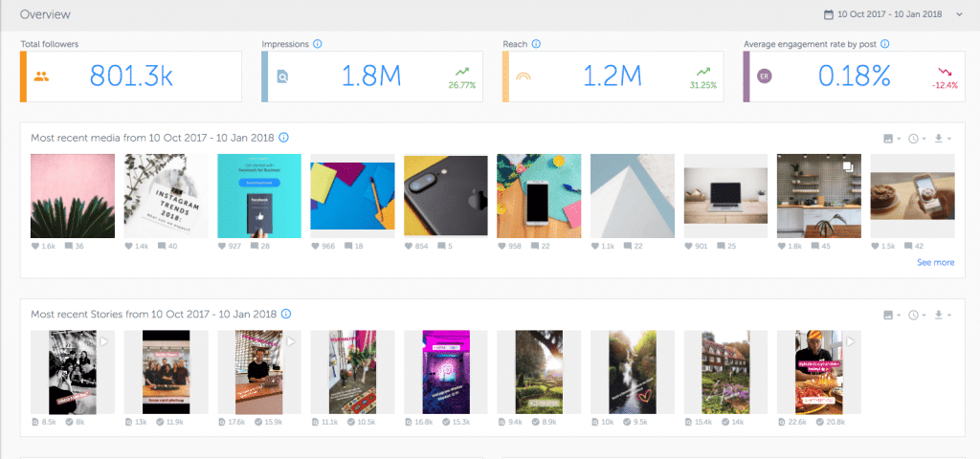The image size is (980, 459).
Task: Click the purple ER badge icon
Action: [x=764, y=77]
